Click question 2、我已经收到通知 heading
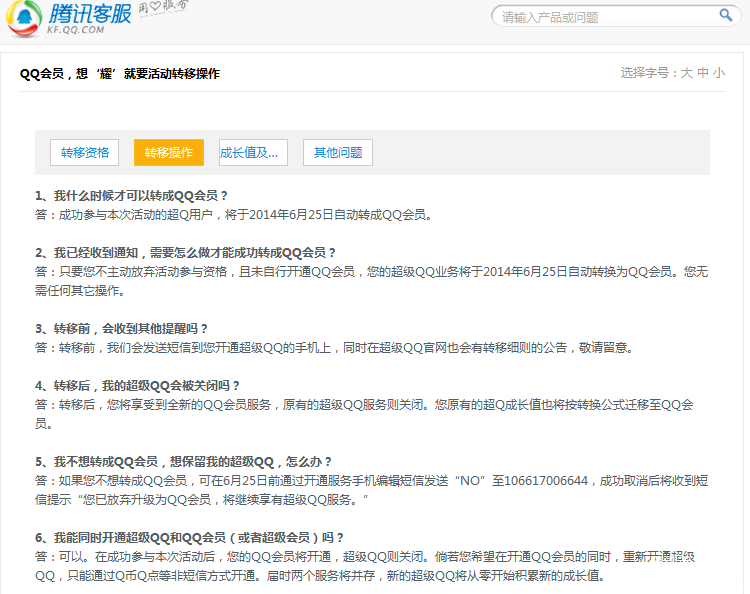 185,253
